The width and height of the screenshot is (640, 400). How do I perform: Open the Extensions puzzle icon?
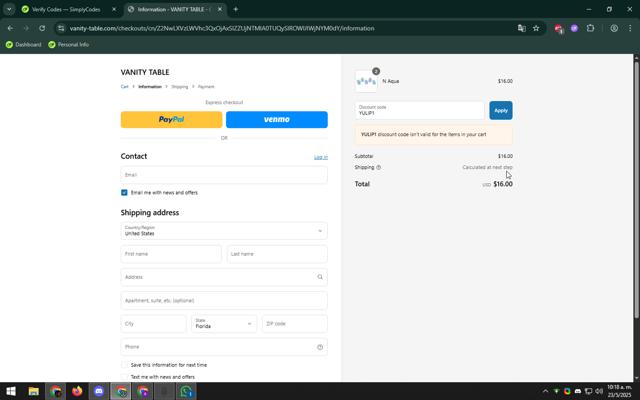point(590,28)
